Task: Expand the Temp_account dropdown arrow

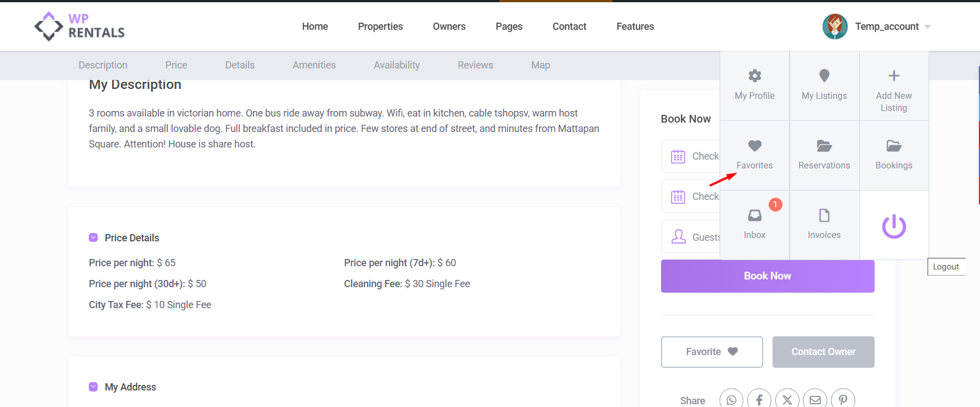Action: (928, 27)
